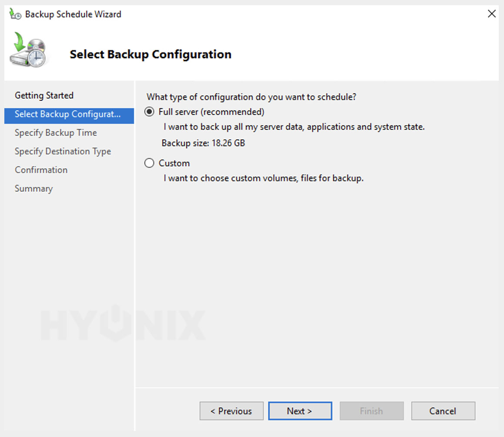Select the Full server (recommended) radio button

pos(150,112)
